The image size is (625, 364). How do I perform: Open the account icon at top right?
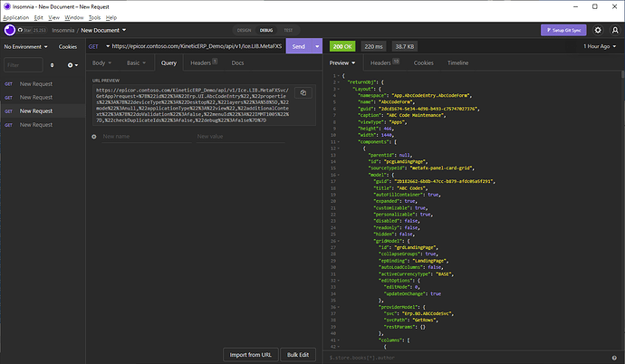[x=613, y=29]
